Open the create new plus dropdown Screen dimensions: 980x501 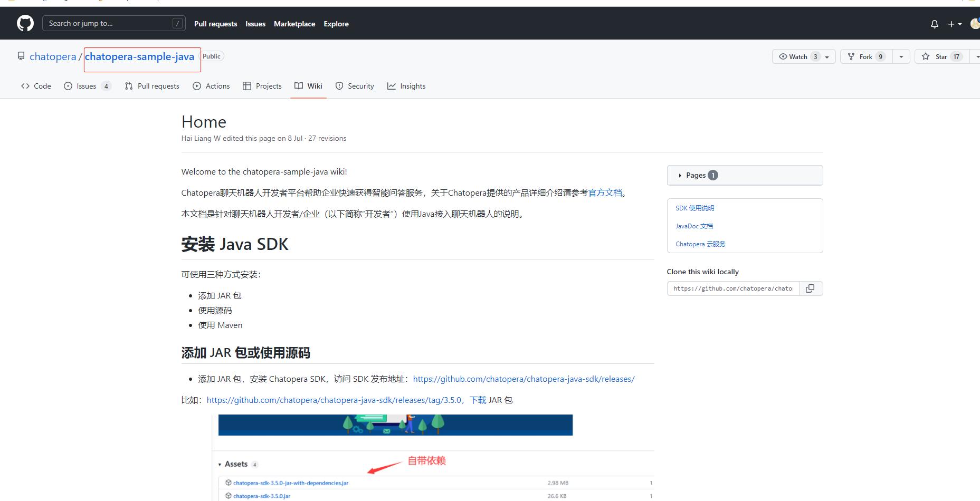pos(953,24)
